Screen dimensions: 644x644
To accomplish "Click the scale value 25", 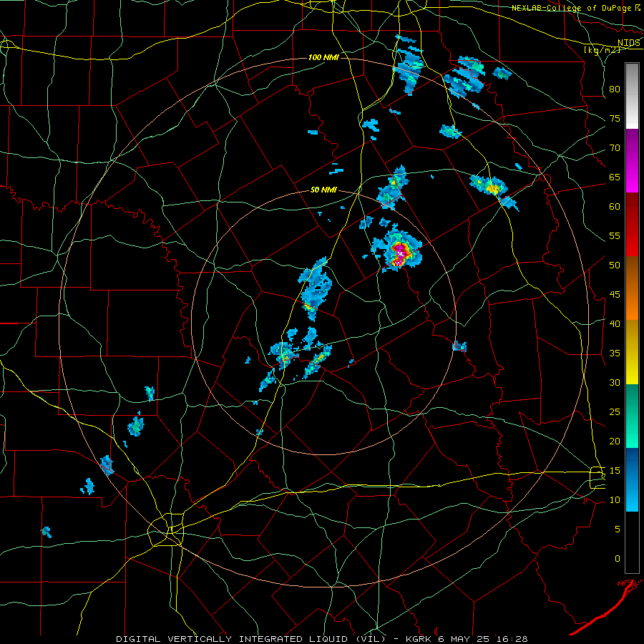I will tap(615, 412).
